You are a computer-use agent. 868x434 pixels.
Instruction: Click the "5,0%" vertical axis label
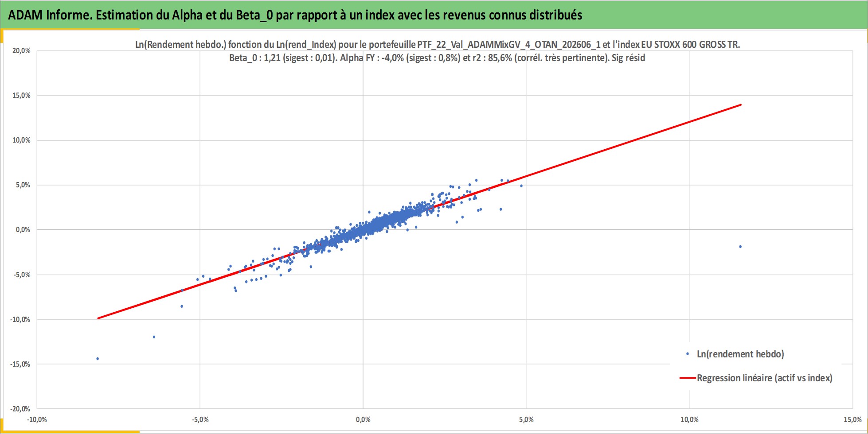[23, 185]
